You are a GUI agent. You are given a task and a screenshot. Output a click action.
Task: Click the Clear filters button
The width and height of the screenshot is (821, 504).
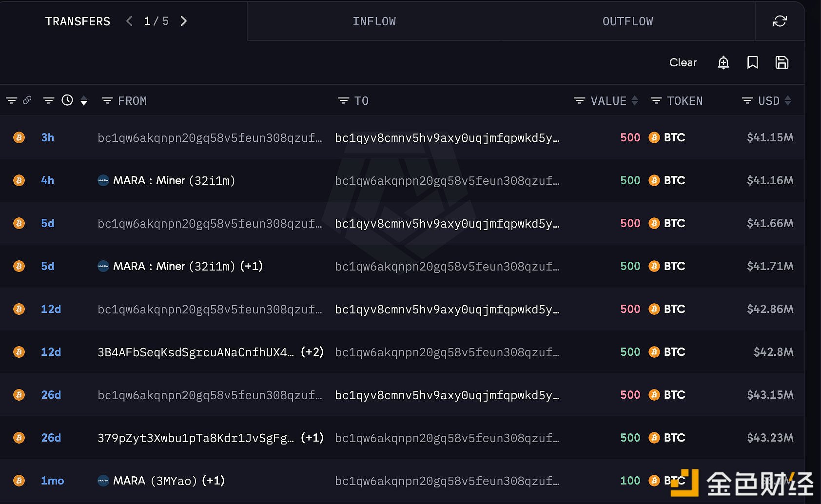(683, 62)
